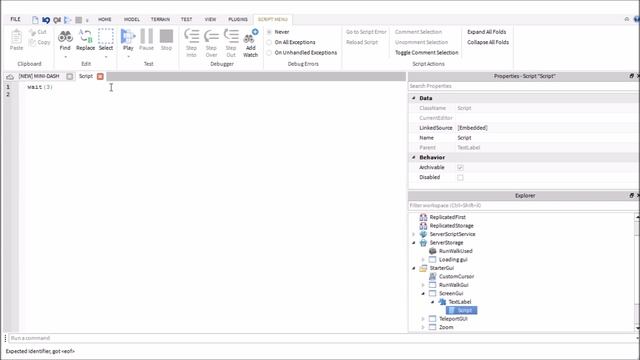Select ReplicatedFirst in Explorer
Screen dimensions: 640x360
point(447,217)
